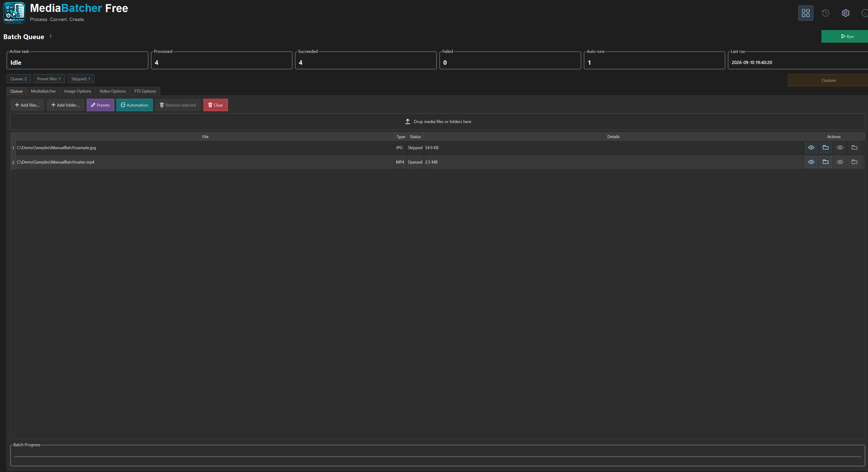Click the grey folder icon in vater.mp4 row

[855, 162]
